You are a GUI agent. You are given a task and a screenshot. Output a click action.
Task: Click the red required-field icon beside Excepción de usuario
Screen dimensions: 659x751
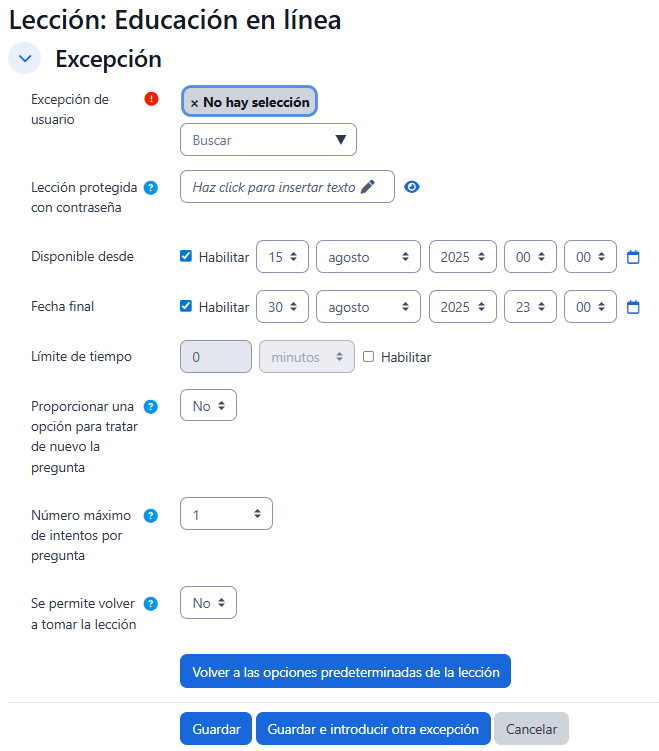tap(151, 99)
